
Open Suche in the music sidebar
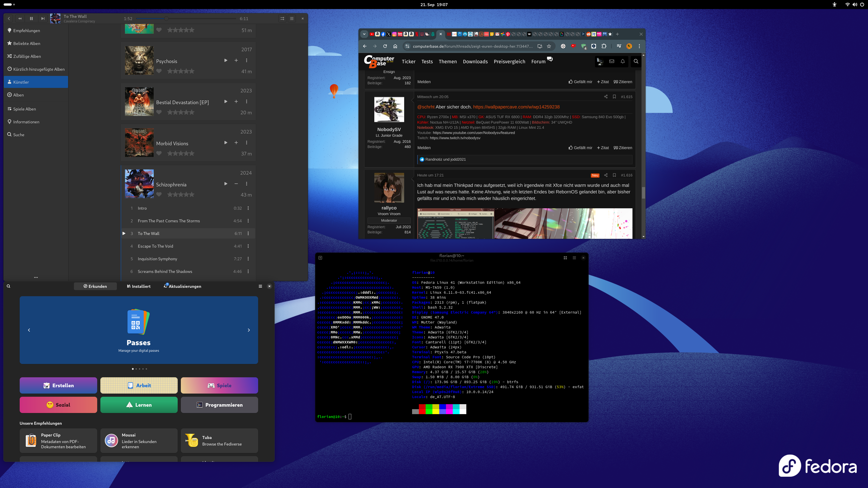point(19,135)
